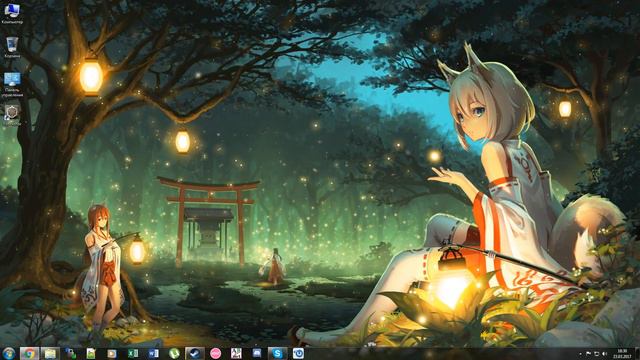This screenshot has height=360, width=640.
Task: Click the network computers taskbar icon
Action: [71, 353]
